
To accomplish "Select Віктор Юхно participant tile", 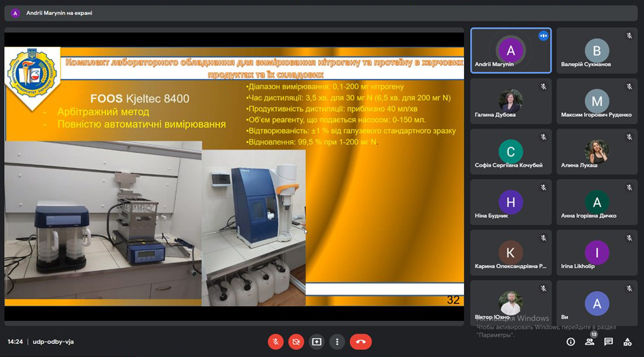I will (x=511, y=303).
